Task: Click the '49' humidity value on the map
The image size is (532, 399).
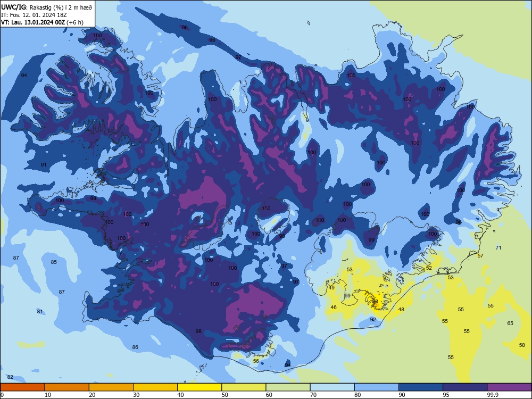Action: [x=331, y=287]
